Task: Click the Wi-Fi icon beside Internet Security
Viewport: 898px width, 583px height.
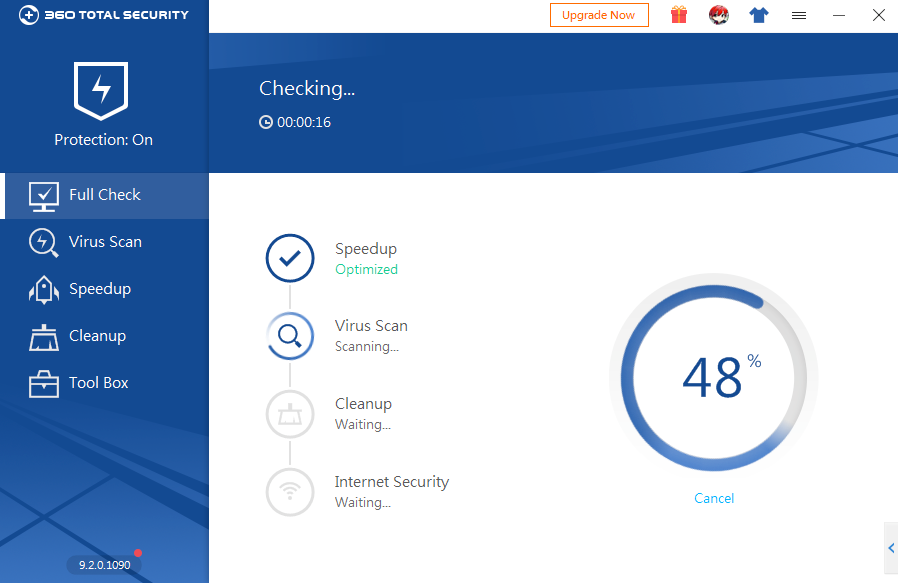Action: click(290, 492)
